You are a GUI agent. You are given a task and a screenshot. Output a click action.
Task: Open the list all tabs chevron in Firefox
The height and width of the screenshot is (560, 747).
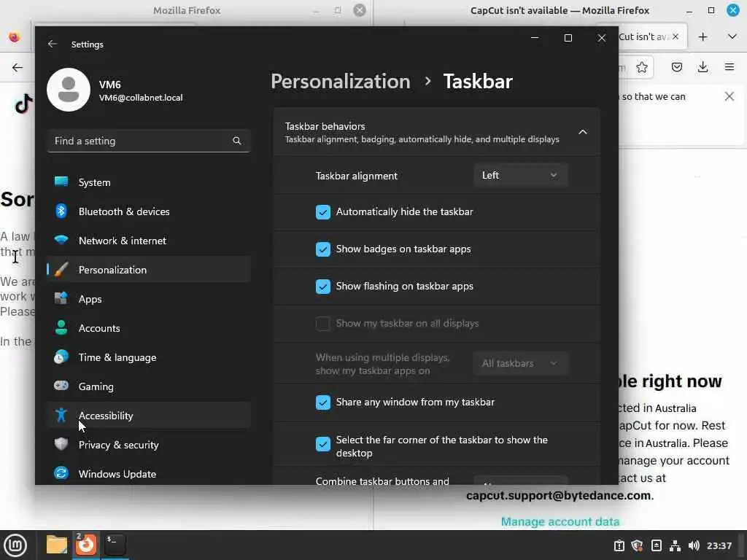[x=732, y=36]
